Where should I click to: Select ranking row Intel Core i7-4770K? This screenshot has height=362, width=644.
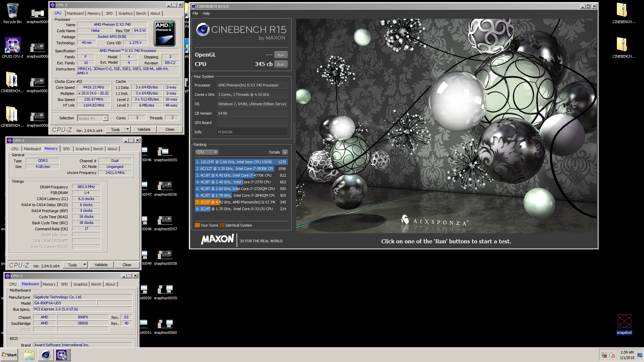241,175
